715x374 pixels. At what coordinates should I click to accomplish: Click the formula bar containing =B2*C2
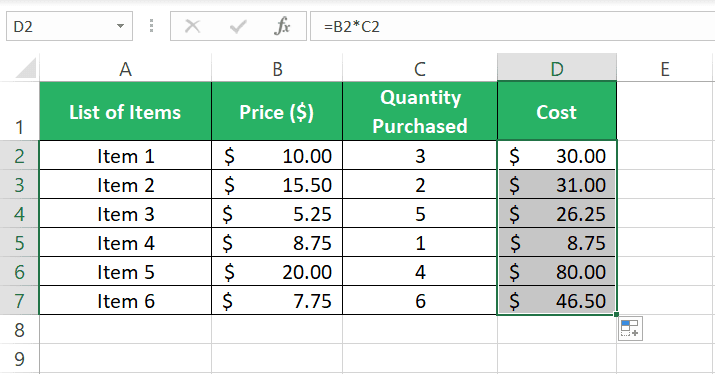[513, 26]
